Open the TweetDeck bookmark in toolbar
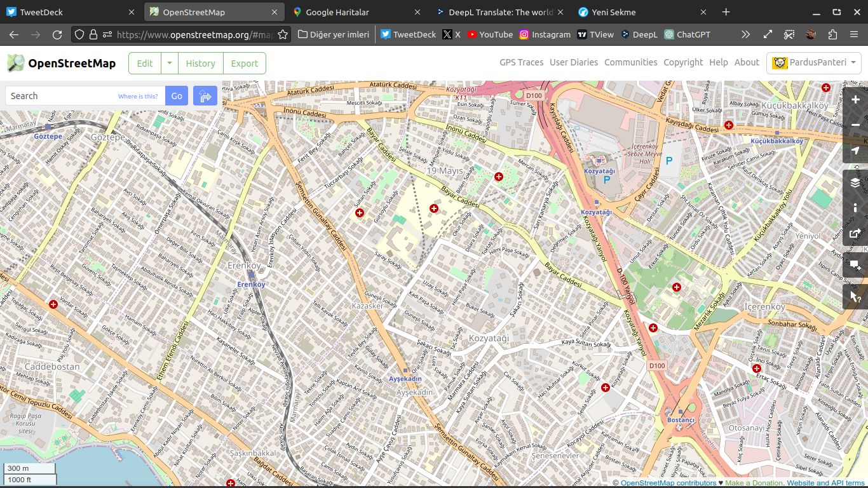Viewport: 868px width, 488px height. 409,34
